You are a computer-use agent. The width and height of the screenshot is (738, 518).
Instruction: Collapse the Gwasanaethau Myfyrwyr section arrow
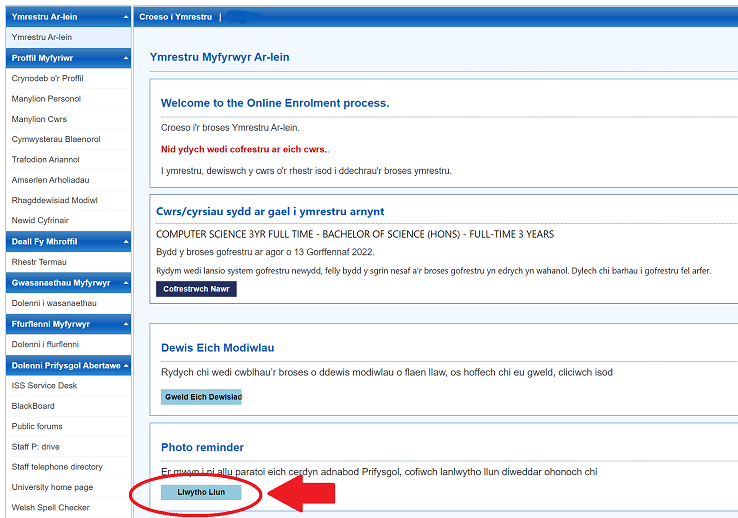coord(125,283)
